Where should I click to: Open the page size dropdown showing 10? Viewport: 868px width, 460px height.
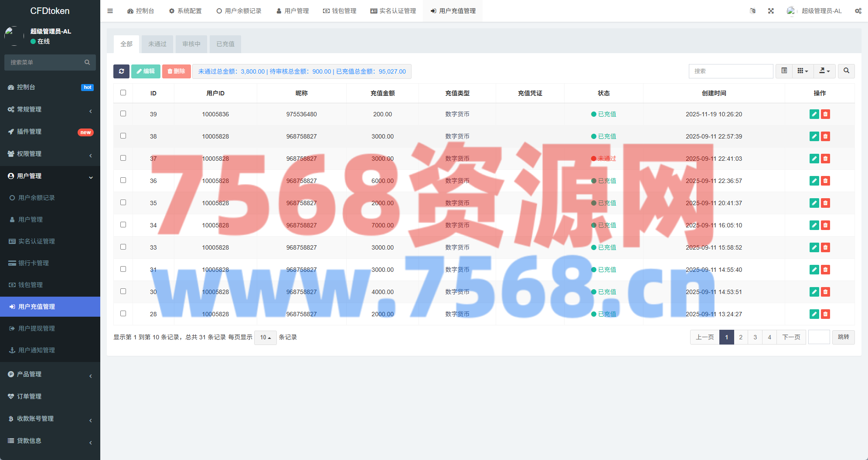tap(265, 338)
